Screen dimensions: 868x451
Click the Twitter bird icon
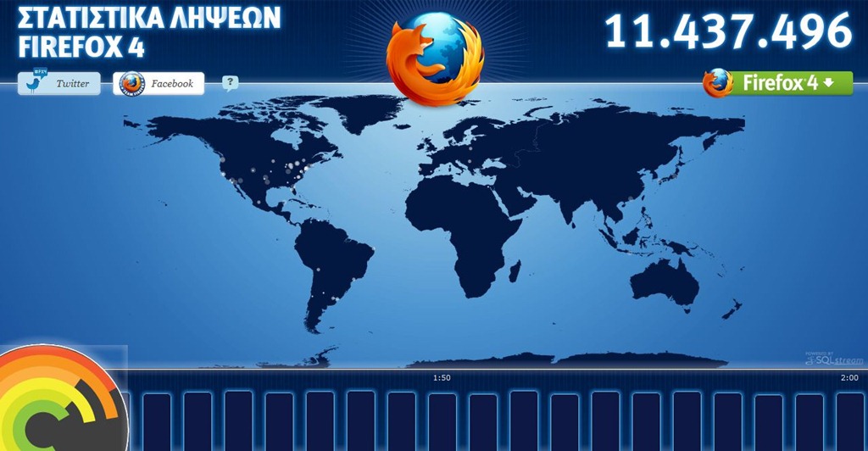click(x=34, y=84)
